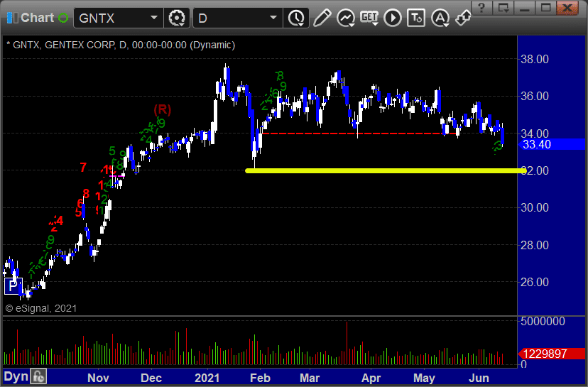Click the blue Chart window grip icon
Viewport: 588px width, 387px height.
(12, 18)
